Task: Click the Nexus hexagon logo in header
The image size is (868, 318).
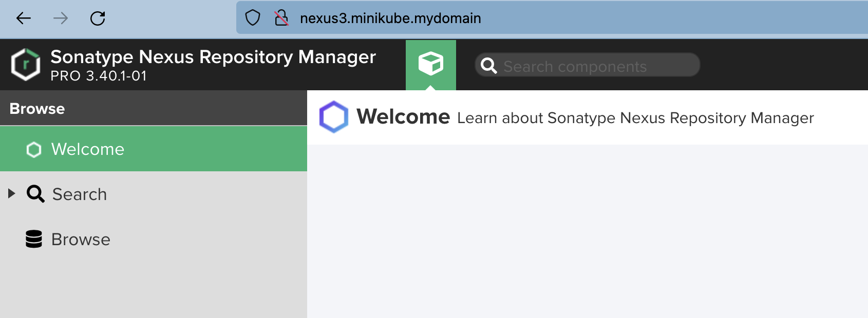Action: (26, 65)
